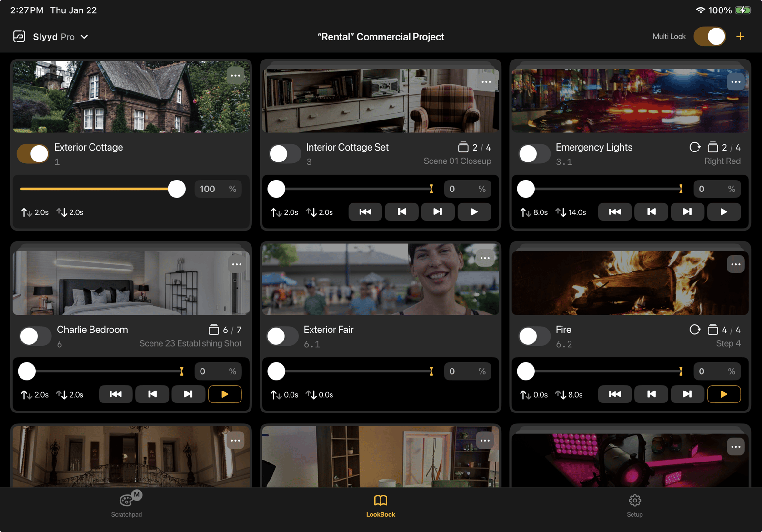
Task: Go to previous cue in Interior Cottage Set
Action: coord(401,212)
